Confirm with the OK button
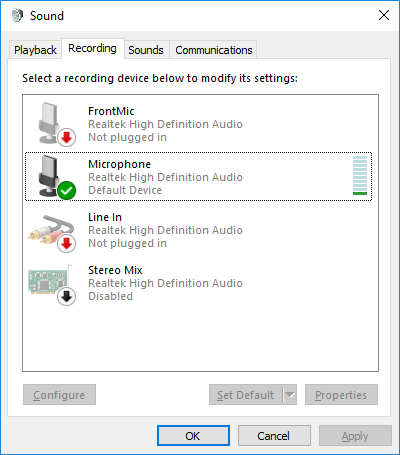 tap(193, 436)
